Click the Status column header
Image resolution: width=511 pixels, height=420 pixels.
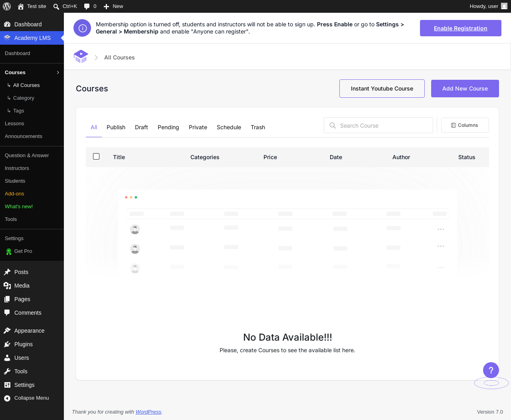(467, 157)
